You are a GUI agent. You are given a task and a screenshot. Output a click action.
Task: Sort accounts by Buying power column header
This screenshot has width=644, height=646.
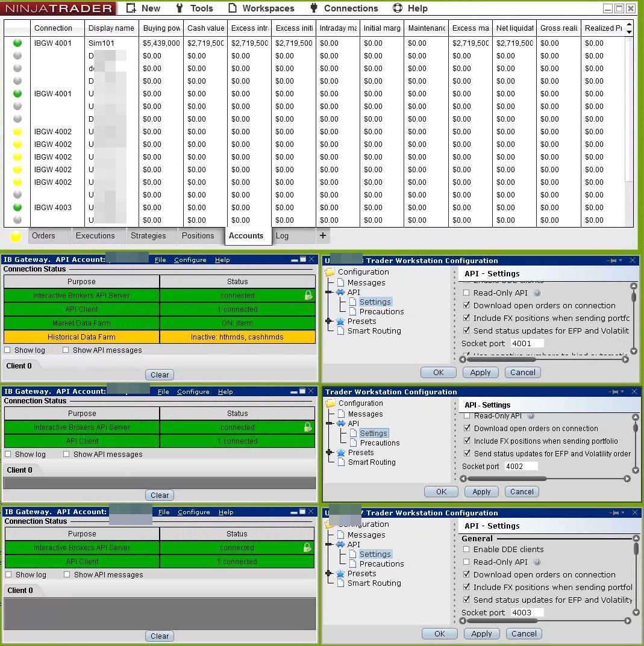point(161,28)
